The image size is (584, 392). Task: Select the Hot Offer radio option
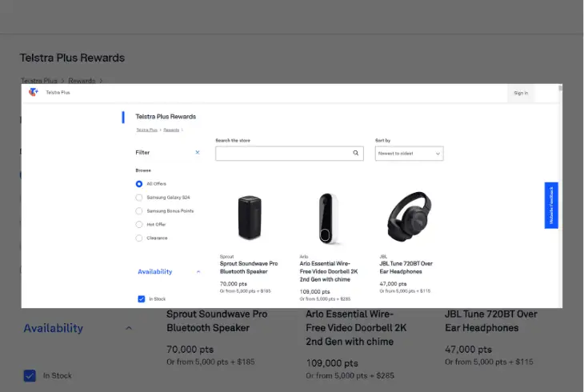click(x=139, y=224)
